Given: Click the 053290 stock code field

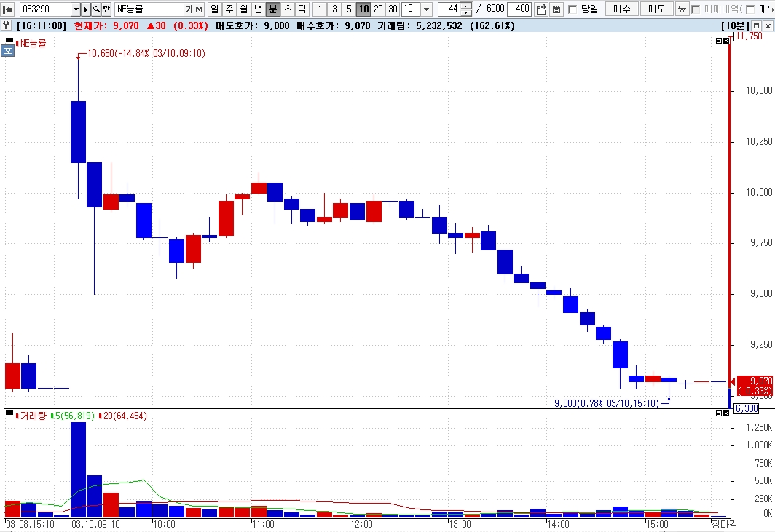Looking at the screenshot, I should tap(45, 9).
